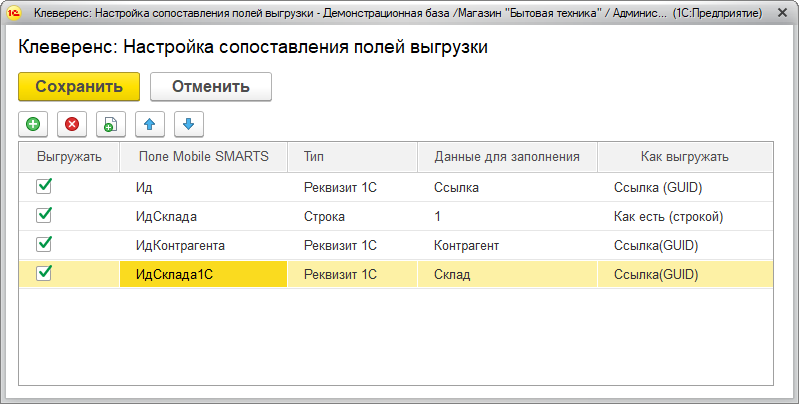Click the Ссылка (GUID) cell in Ид row
This screenshot has height=404, width=799.
click(685, 187)
